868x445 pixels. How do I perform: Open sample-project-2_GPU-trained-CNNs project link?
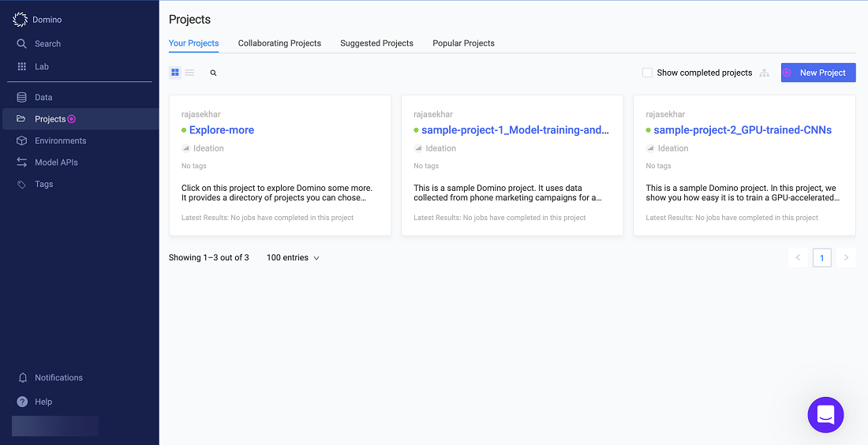(x=743, y=130)
